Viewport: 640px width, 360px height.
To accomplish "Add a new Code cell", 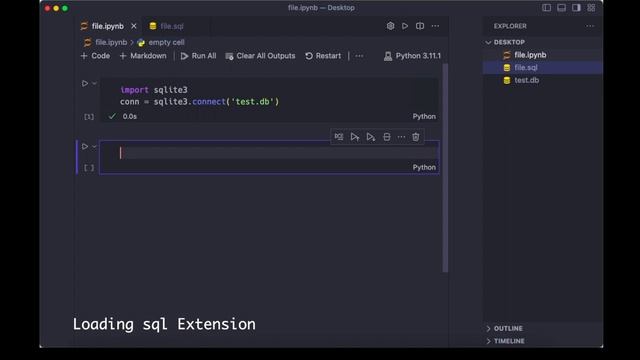I will pos(95,56).
